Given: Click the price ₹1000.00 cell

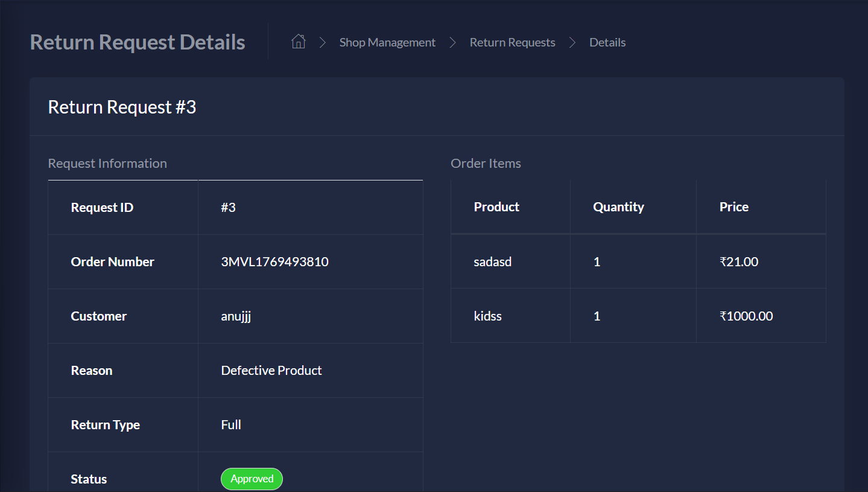Looking at the screenshot, I should [x=747, y=316].
